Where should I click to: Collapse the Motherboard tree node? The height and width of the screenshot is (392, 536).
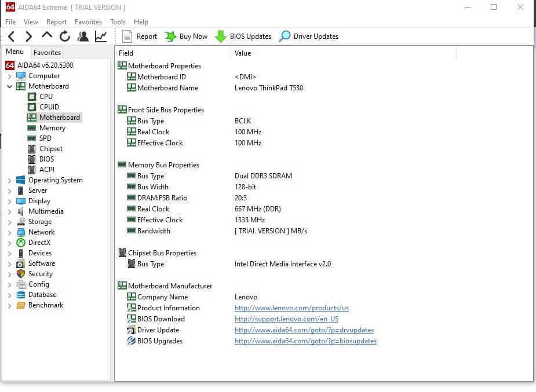coord(10,86)
